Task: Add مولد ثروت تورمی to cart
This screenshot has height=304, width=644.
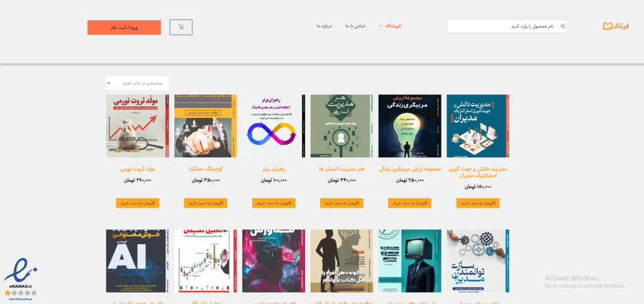Action: pos(138,203)
